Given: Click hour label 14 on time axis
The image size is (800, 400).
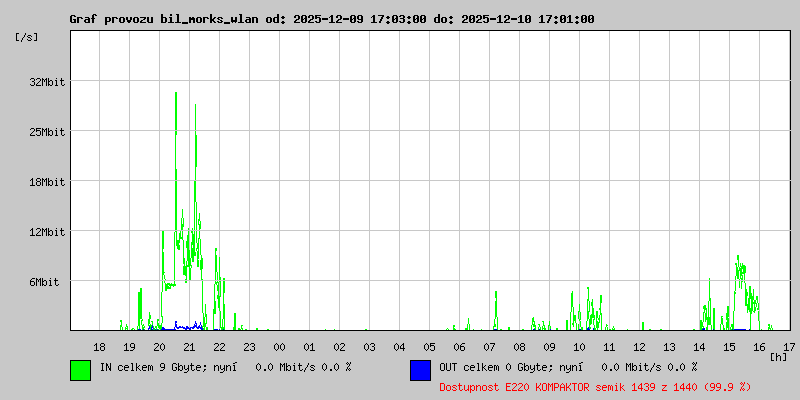Looking at the screenshot, I should (700, 347).
